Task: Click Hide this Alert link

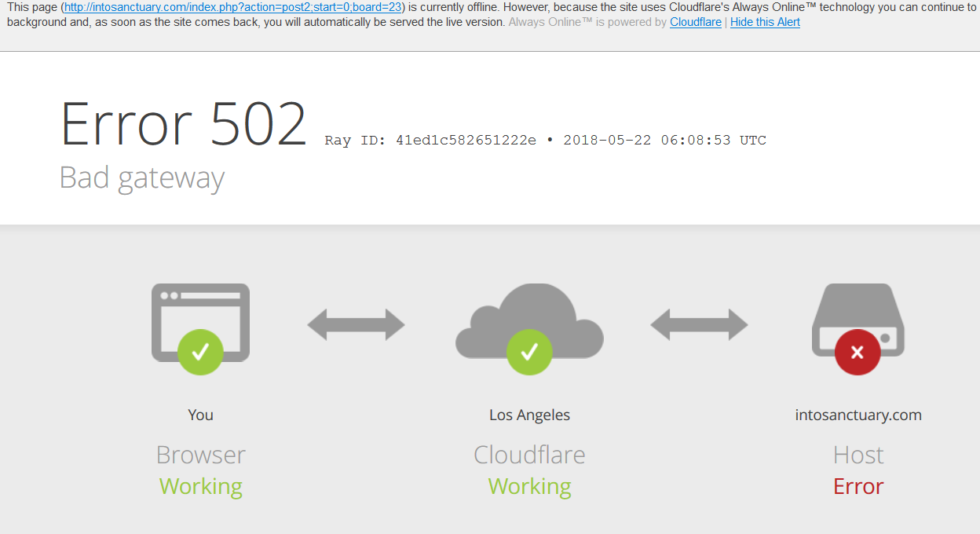Action: (x=765, y=22)
